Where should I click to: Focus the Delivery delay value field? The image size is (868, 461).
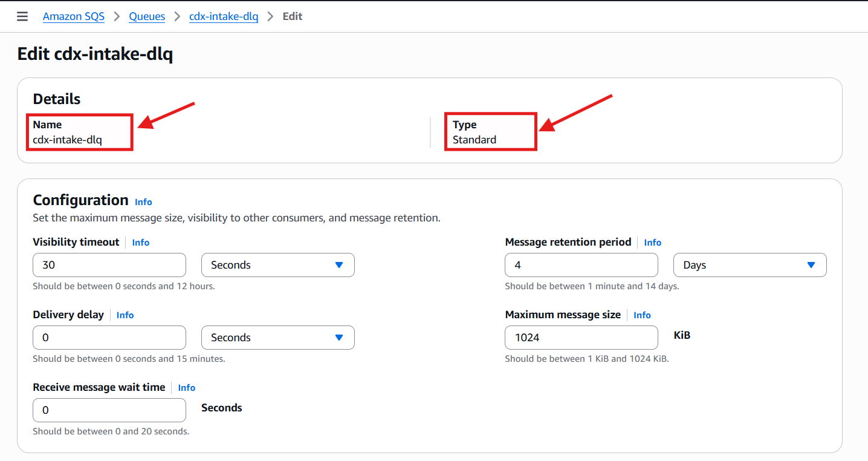(x=109, y=338)
